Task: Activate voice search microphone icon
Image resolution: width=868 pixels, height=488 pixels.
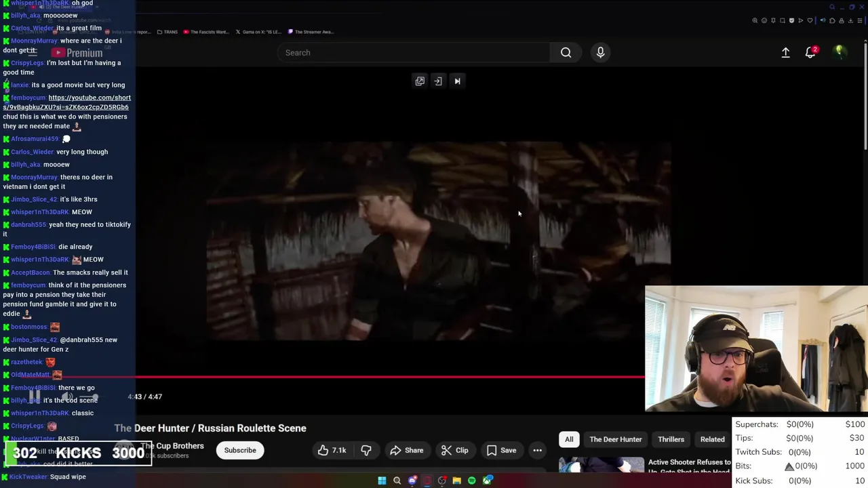Action: pos(600,52)
